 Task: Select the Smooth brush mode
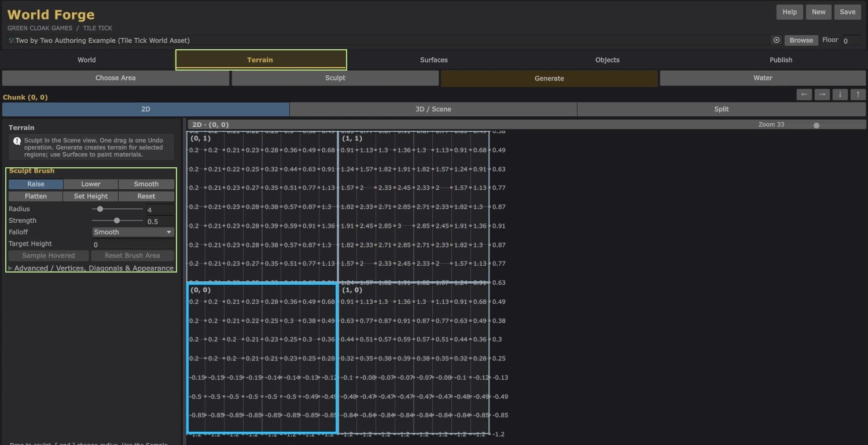point(146,184)
